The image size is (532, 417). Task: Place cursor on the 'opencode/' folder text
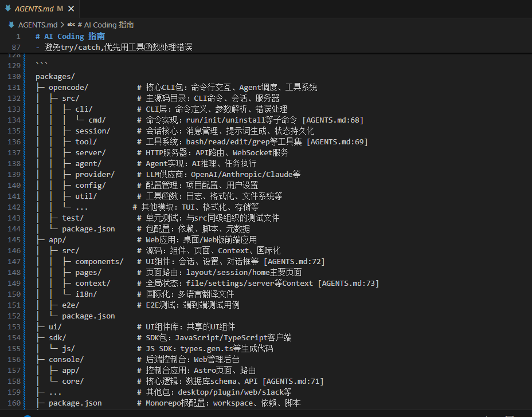point(68,88)
